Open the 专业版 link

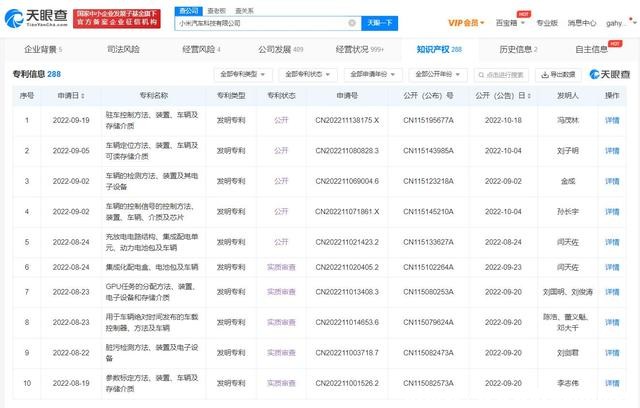pyautogui.click(x=547, y=23)
